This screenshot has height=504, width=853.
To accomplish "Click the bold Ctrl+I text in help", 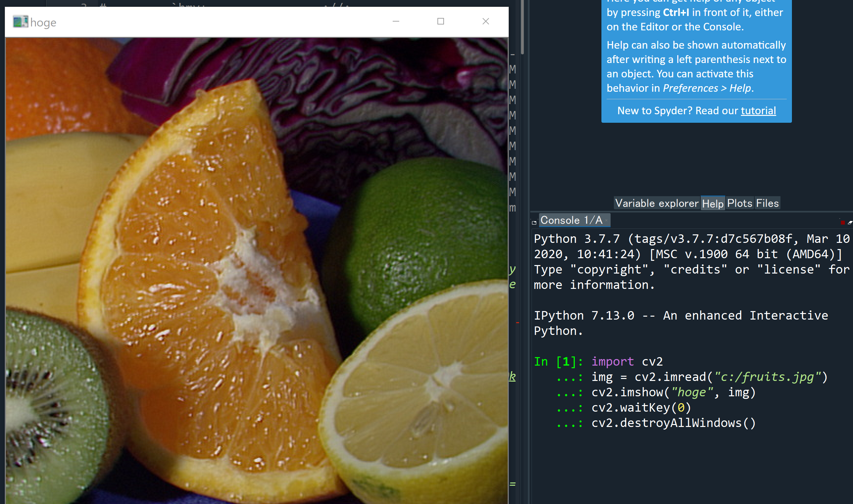I will point(676,12).
